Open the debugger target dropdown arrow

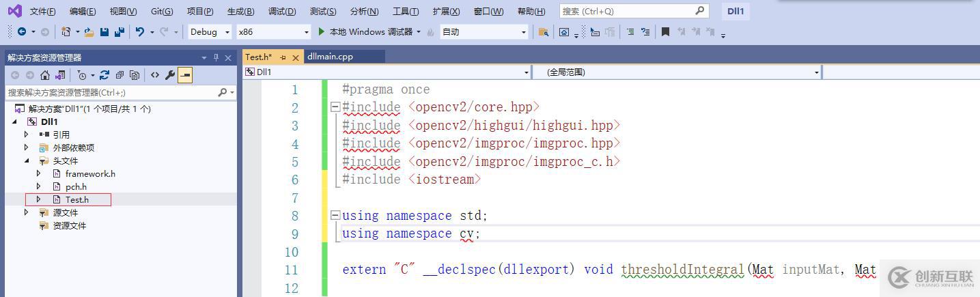418,31
